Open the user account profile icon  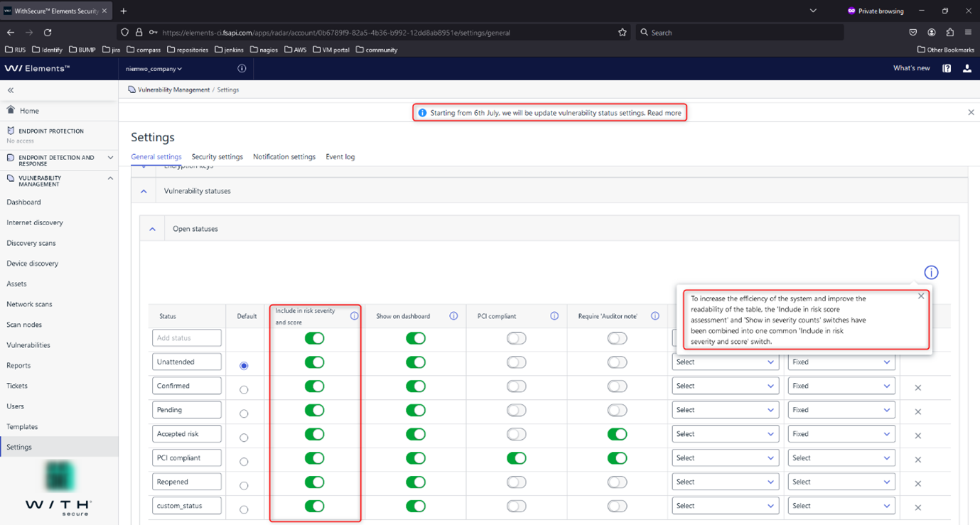point(966,68)
